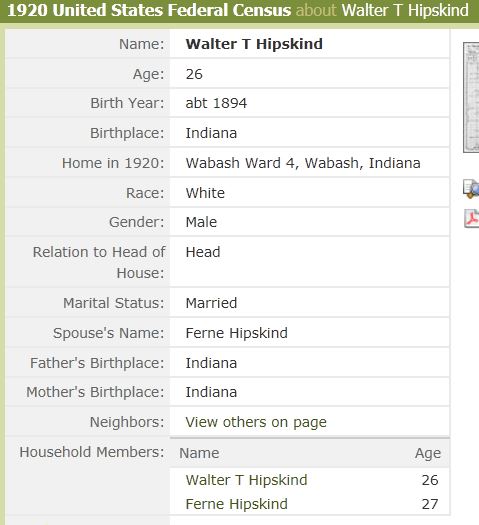Image resolution: width=479 pixels, height=525 pixels.
Task: Click the 'Wabash Ward 4, Wabash, Indiana' home value
Action: click(303, 163)
